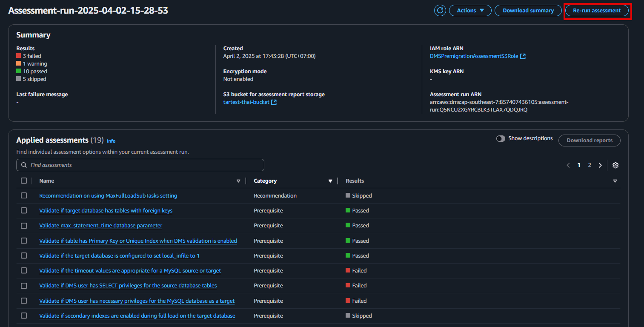
Task: Click the '1 warning' summary result
Action: pos(31,63)
